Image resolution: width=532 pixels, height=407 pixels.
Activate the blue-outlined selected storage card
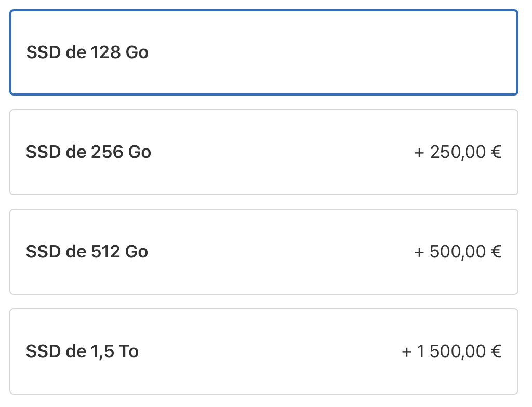(263, 52)
